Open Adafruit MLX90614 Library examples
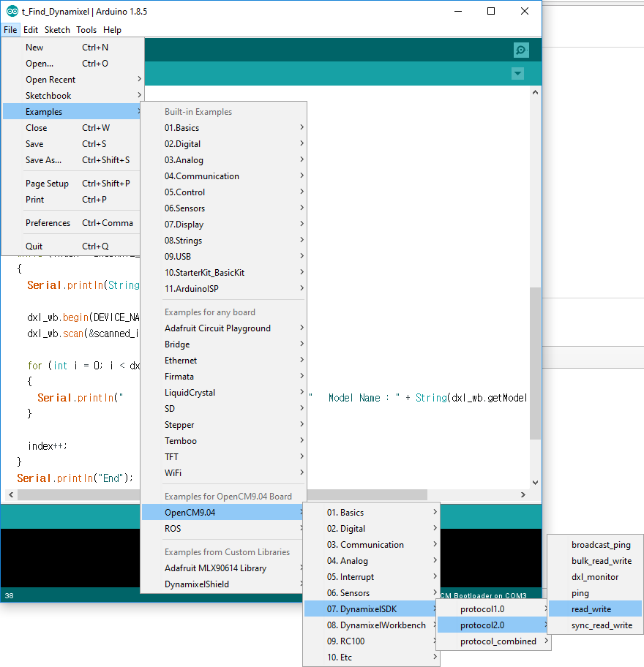The height and width of the screenshot is (667, 644). pos(222,568)
